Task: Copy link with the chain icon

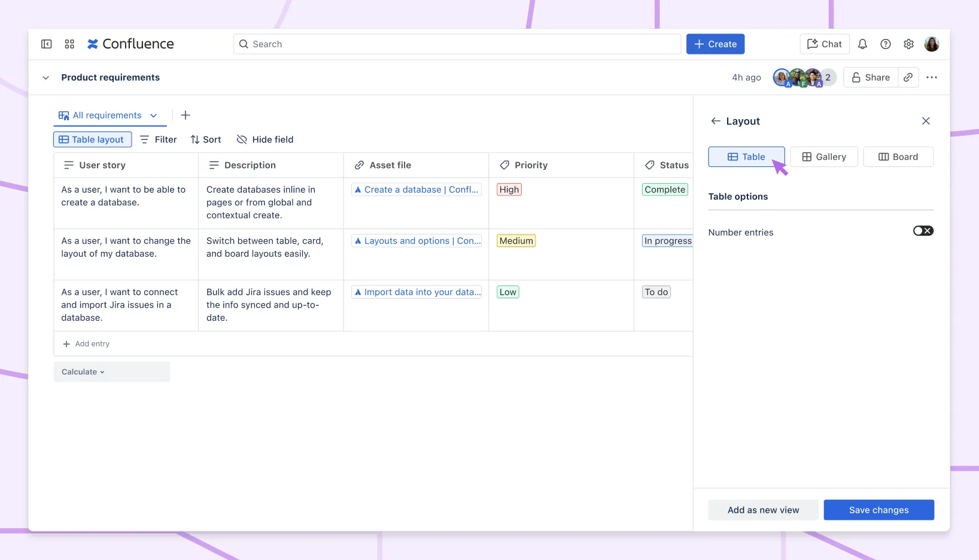Action: click(x=908, y=77)
